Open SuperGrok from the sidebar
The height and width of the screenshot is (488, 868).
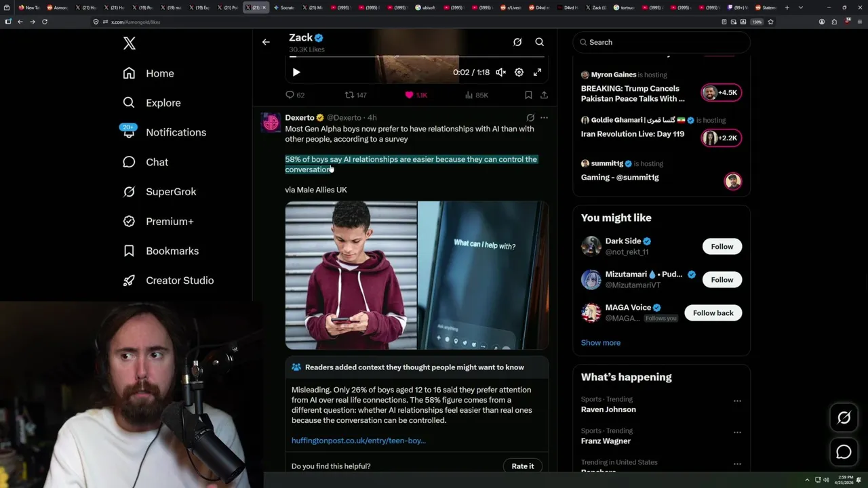click(159, 192)
